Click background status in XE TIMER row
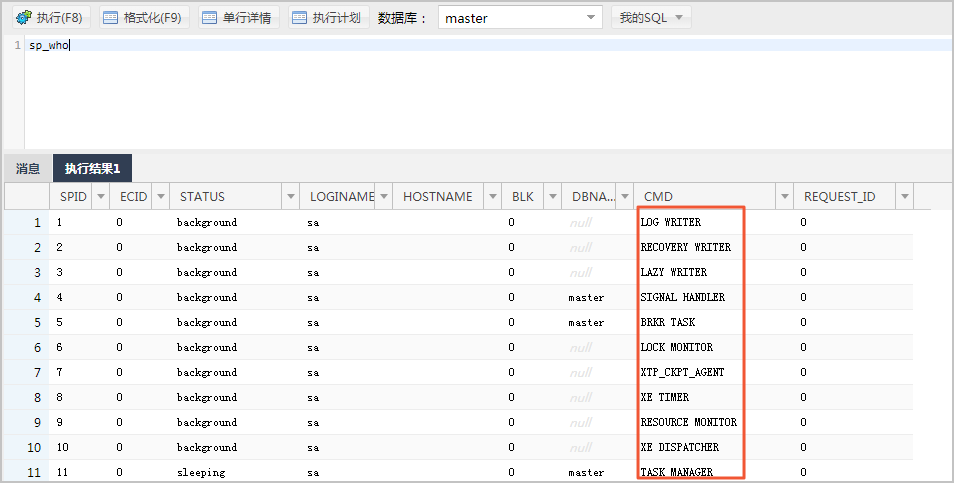This screenshot has width=954, height=483. click(x=207, y=397)
